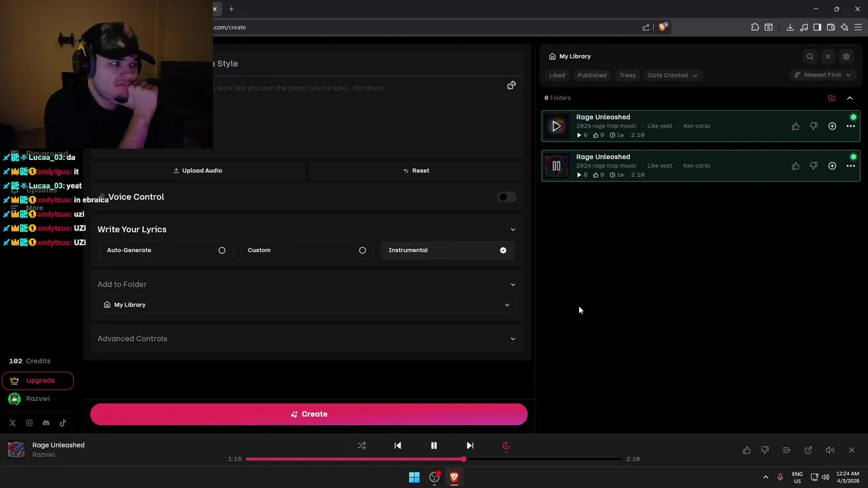
Task: Open the play queue list icon
Action: pyautogui.click(x=787, y=450)
